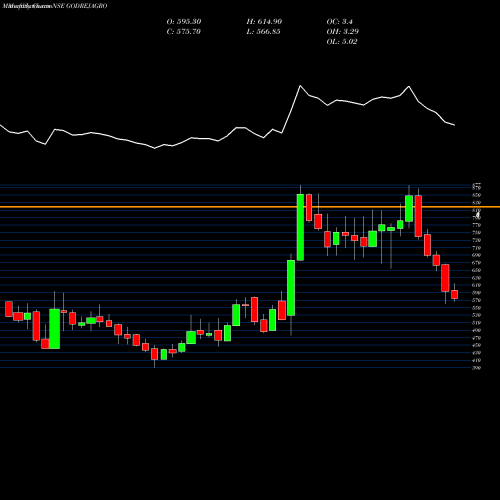
Task: Click the 690 price axis label
Action: [476, 255]
